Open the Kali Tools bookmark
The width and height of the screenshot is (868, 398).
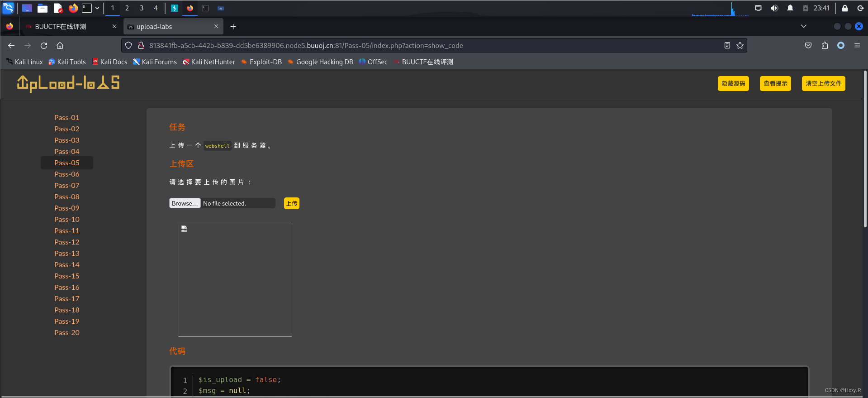point(67,62)
